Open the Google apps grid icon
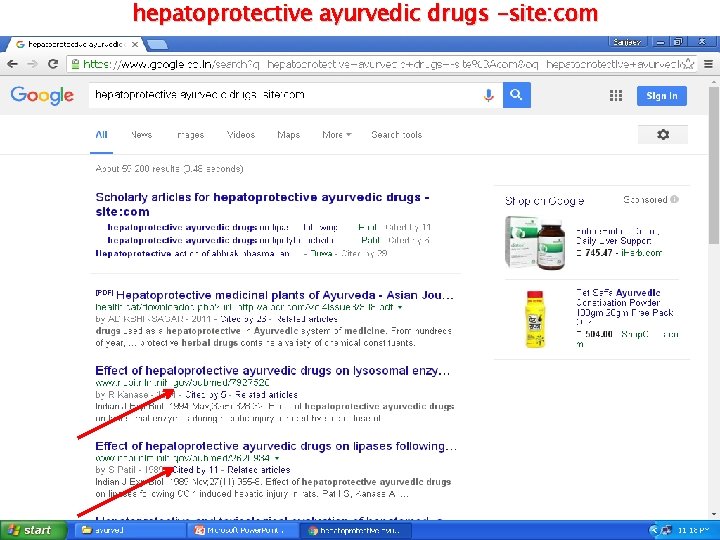 click(616, 96)
